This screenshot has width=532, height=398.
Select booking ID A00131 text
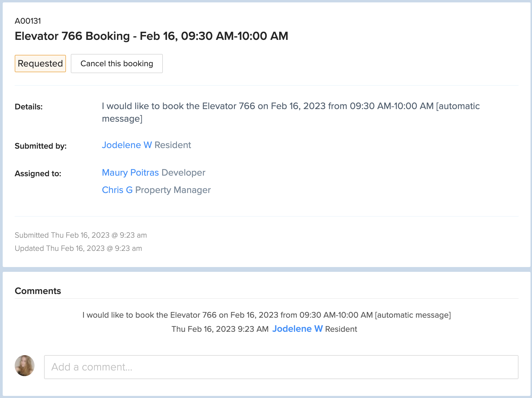(28, 21)
